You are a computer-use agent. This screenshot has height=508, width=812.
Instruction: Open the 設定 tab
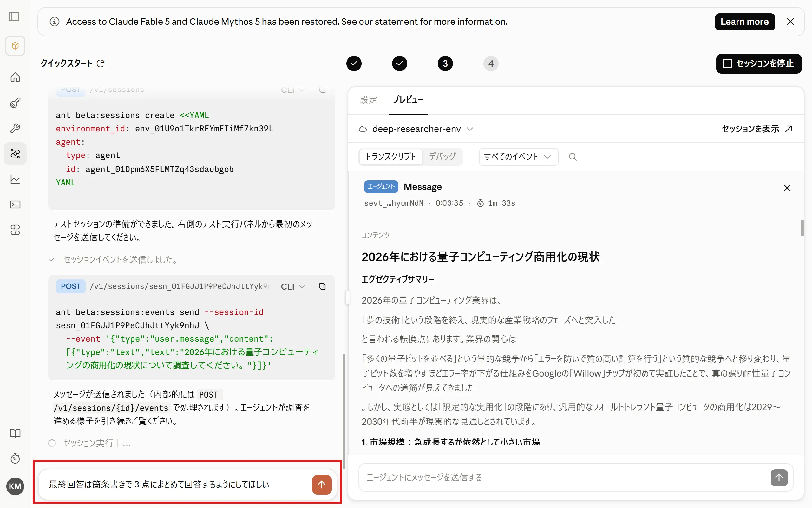point(369,100)
